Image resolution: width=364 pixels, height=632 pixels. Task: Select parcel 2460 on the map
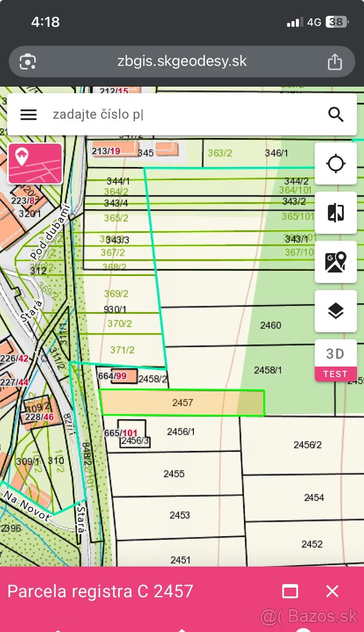pyautogui.click(x=270, y=325)
